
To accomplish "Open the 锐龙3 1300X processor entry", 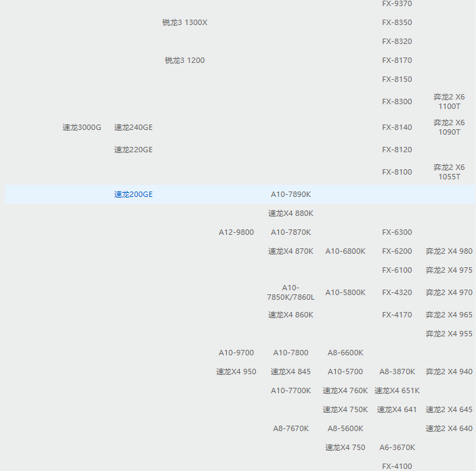I will (185, 22).
